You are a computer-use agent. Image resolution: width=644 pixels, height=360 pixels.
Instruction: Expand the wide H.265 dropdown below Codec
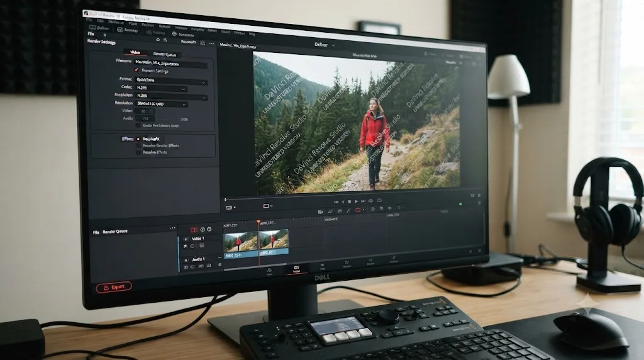point(171,96)
